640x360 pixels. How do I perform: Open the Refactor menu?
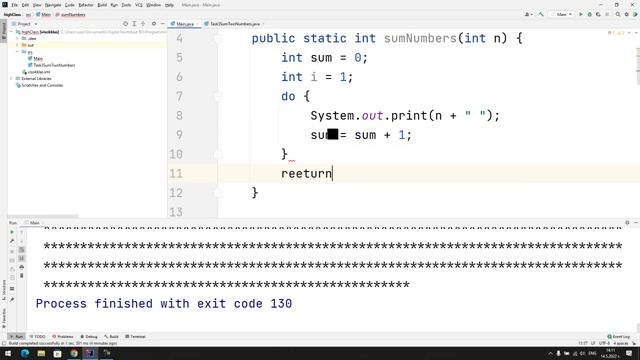86,5
